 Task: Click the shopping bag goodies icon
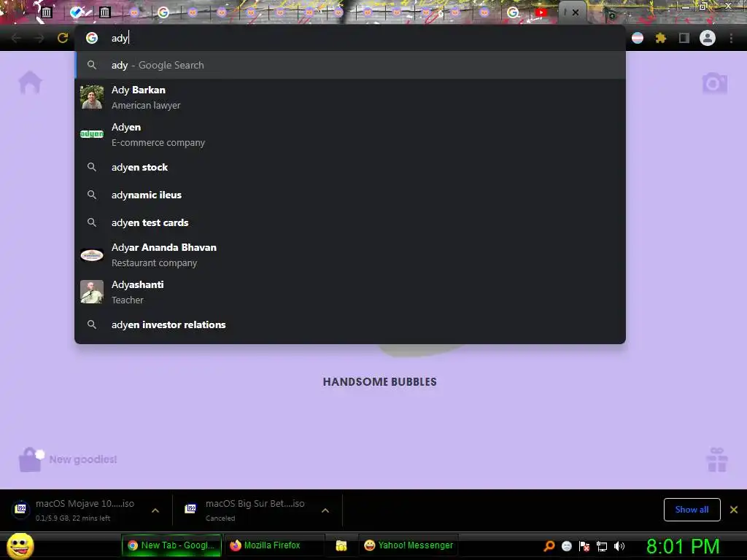pyautogui.click(x=30, y=459)
